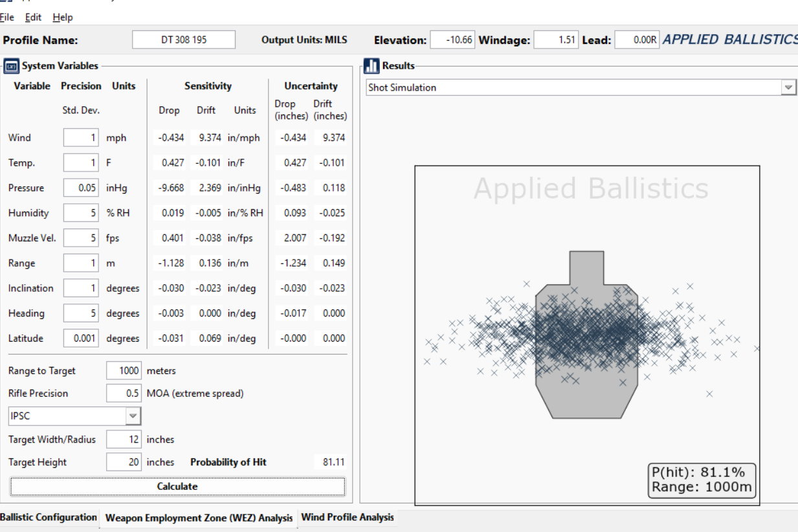Click the Profile Name field DT 308 195
The width and height of the screenshot is (798, 532).
coord(184,40)
